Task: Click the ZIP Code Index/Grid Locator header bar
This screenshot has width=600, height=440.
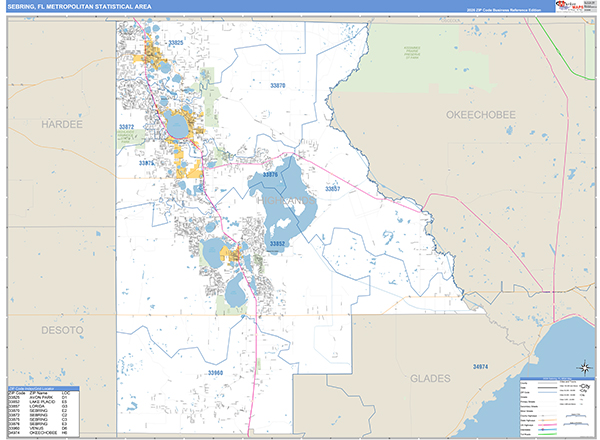Action: (x=44, y=388)
